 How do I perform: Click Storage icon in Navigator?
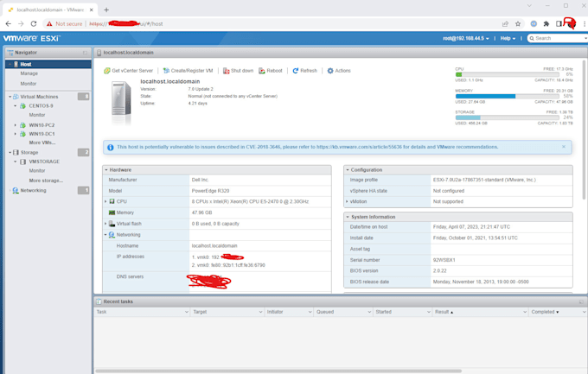[x=16, y=153]
